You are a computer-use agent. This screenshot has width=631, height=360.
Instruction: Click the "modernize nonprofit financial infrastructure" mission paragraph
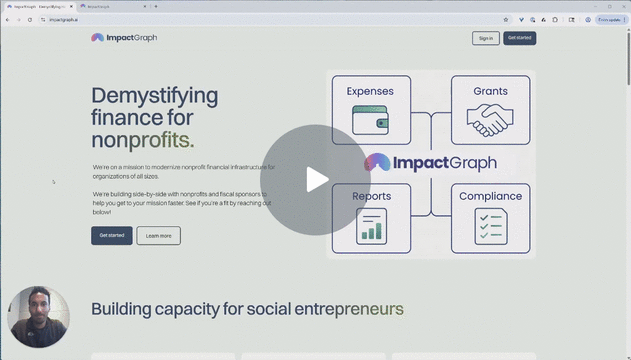point(184,172)
